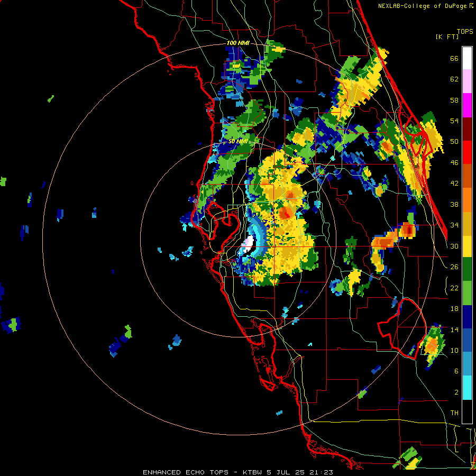The image size is (476, 476).
Task: Pick the white swatch beside the 66 label
Action: (467, 58)
